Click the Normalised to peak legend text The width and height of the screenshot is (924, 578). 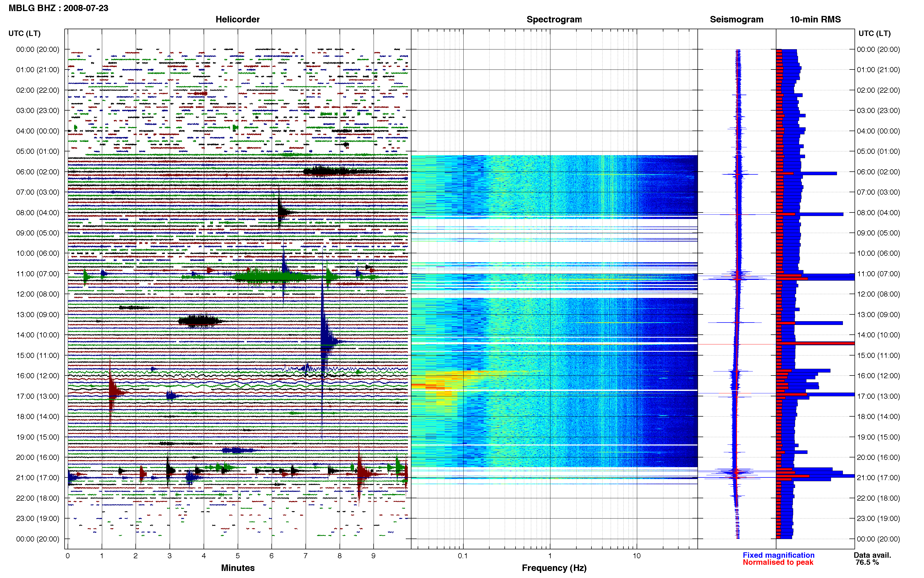pyautogui.click(x=778, y=562)
